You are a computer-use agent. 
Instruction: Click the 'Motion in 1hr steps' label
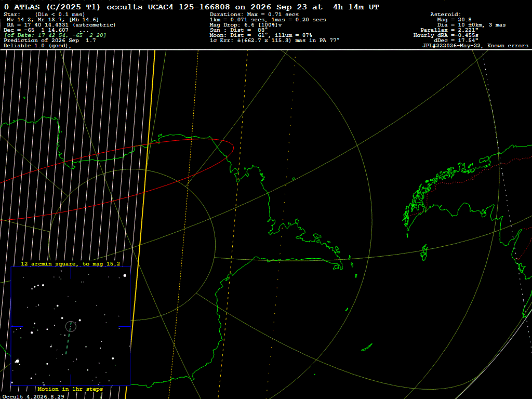click(70, 389)
